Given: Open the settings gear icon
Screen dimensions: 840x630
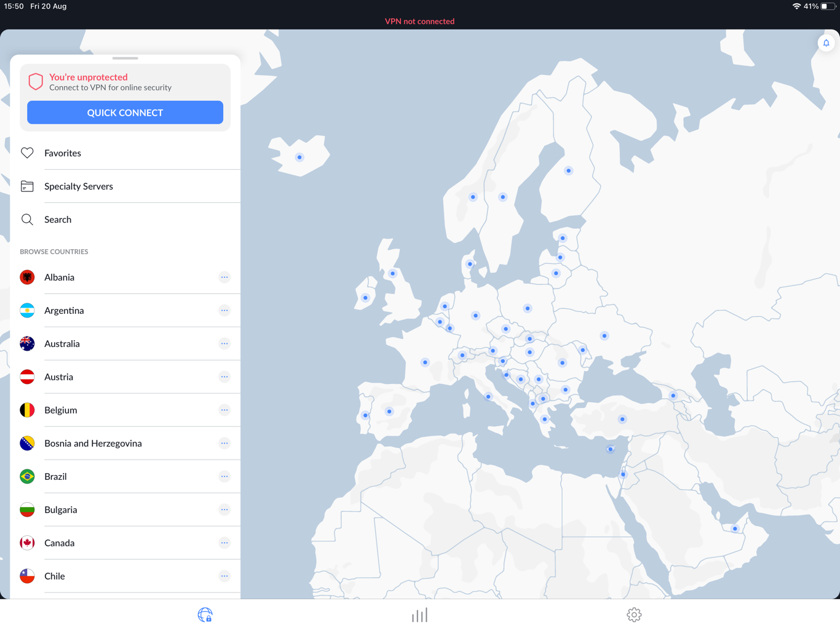Looking at the screenshot, I should click(x=634, y=615).
